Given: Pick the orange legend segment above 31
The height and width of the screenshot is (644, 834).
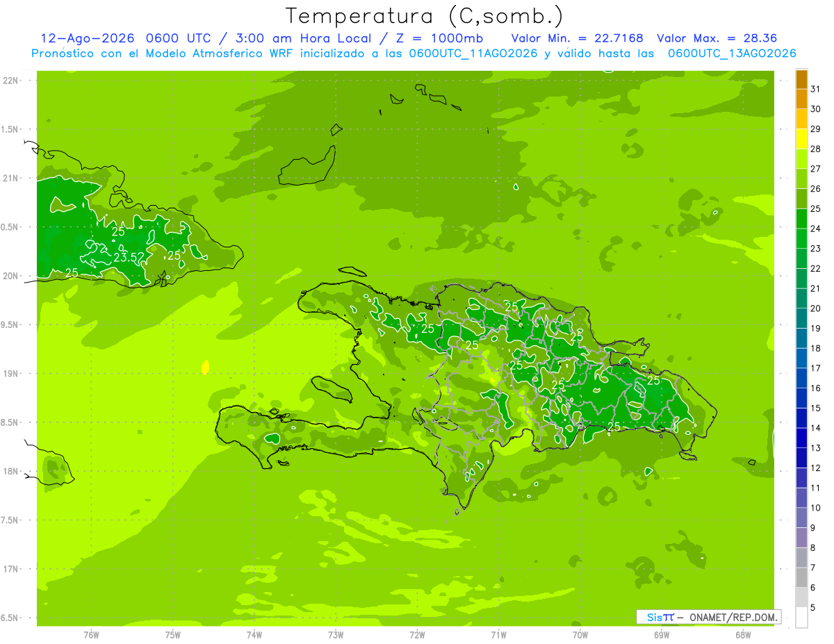Looking at the screenshot, I should 801,79.
